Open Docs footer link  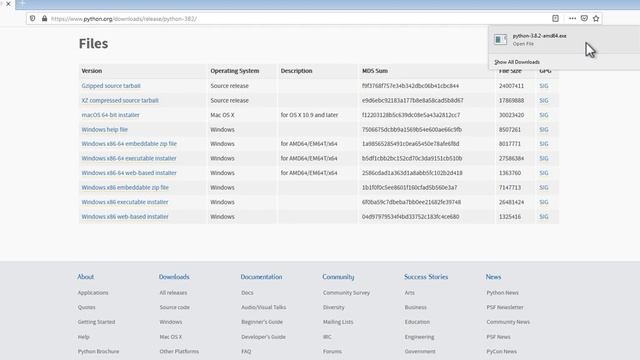247,293
